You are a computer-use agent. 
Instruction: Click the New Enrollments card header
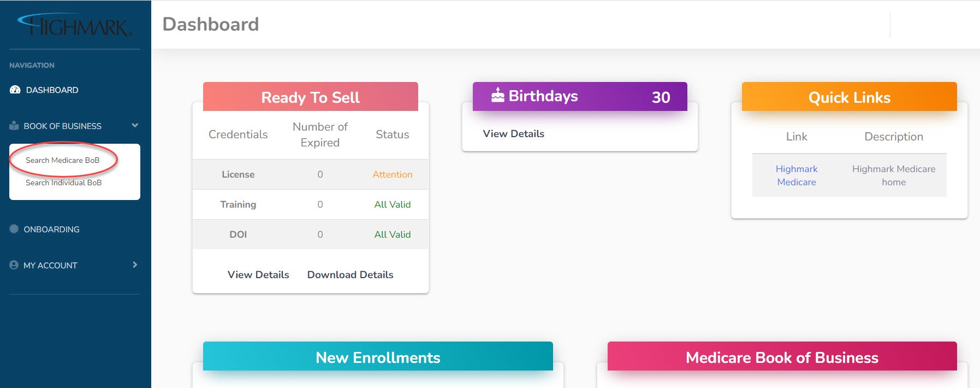[378, 357]
